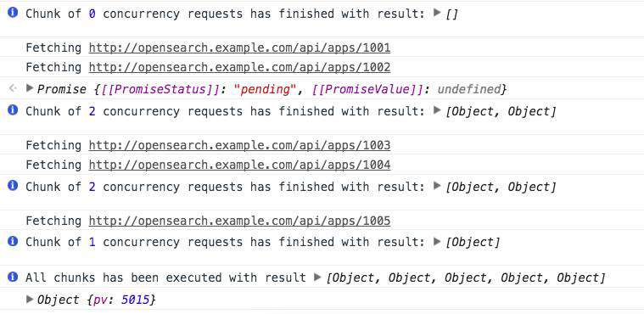Open the api/apps/1002 link
The width and height of the screenshot is (644, 314).
[239, 67]
